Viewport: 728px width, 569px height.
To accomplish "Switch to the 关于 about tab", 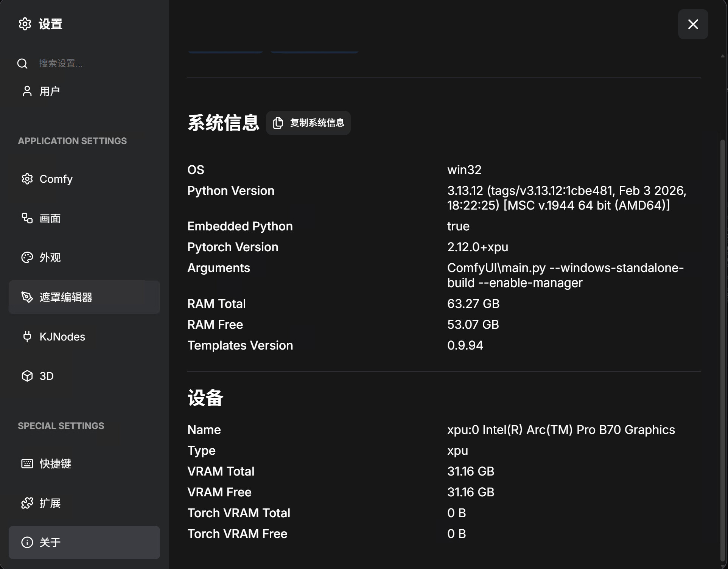I will point(84,543).
